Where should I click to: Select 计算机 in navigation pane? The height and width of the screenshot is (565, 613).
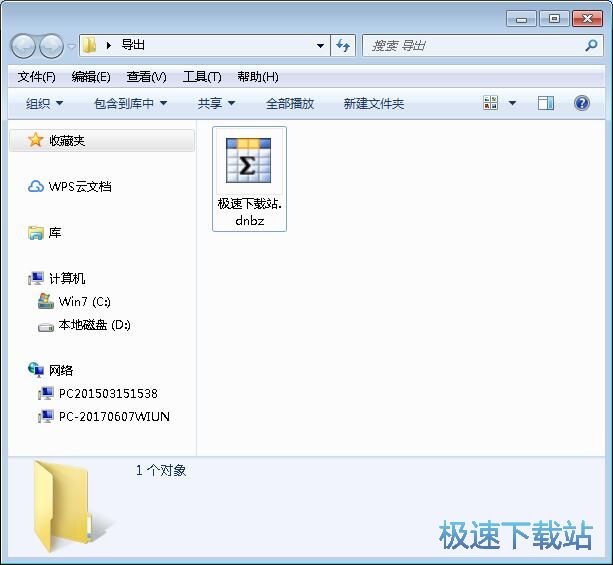(x=67, y=278)
